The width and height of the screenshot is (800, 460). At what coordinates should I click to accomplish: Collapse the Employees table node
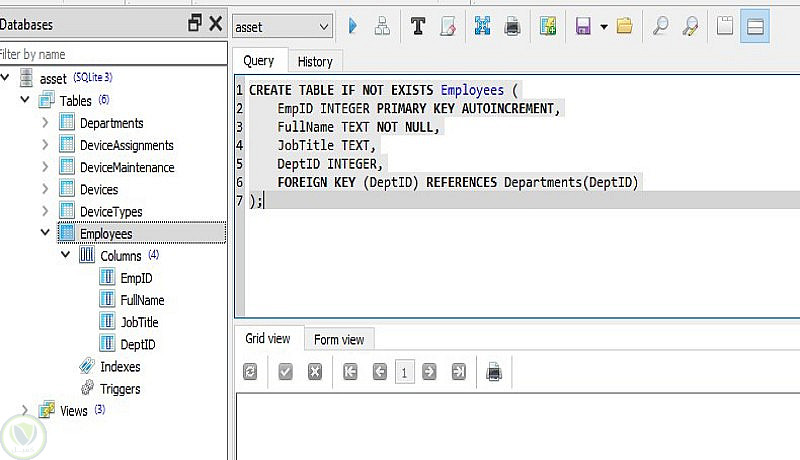(x=45, y=233)
